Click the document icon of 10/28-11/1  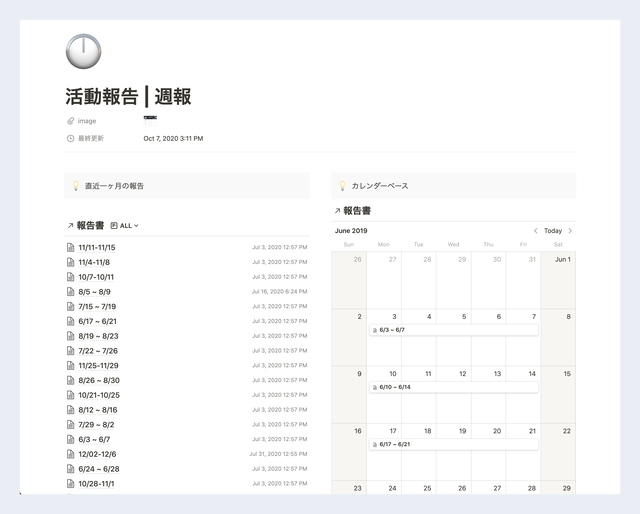click(x=71, y=483)
